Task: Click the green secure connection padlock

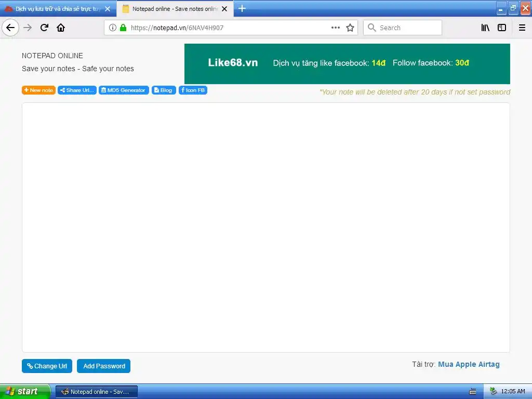Action: (123, 28)
